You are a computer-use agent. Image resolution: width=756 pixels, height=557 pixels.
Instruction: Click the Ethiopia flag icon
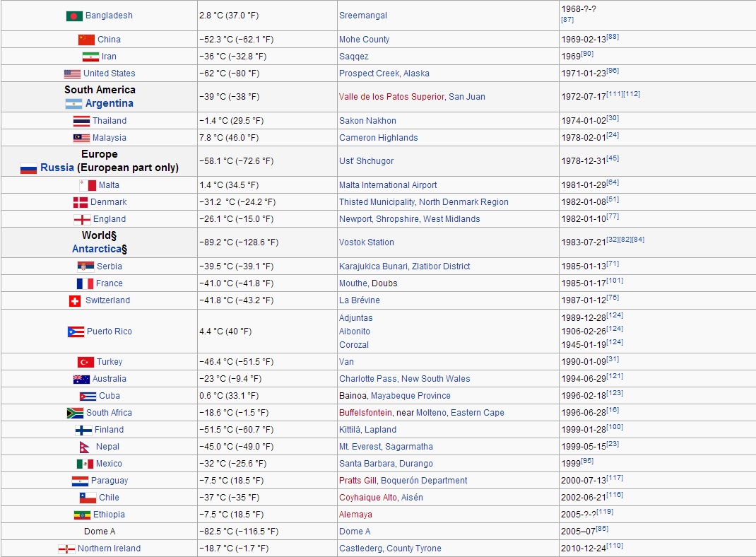(x=82, y=515)
